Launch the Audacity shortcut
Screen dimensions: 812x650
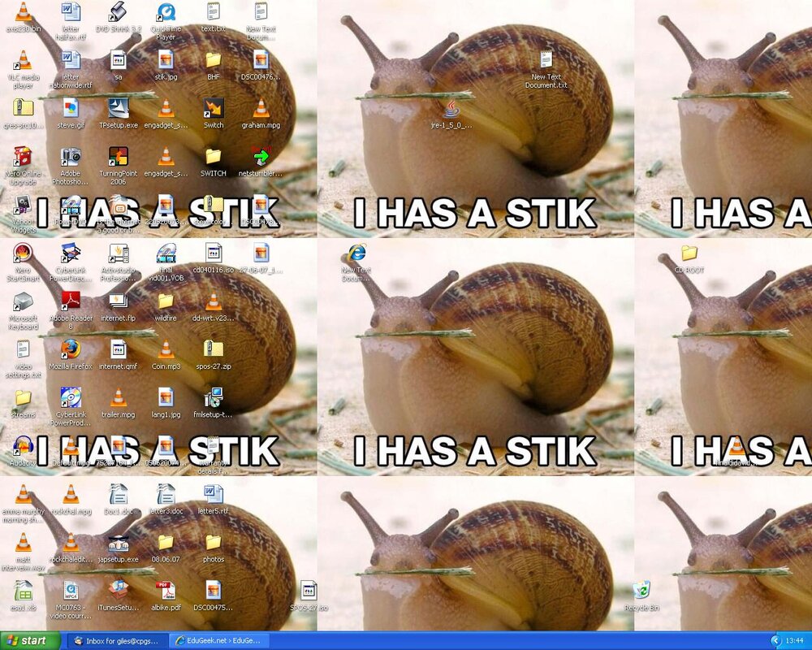point(24,446)
